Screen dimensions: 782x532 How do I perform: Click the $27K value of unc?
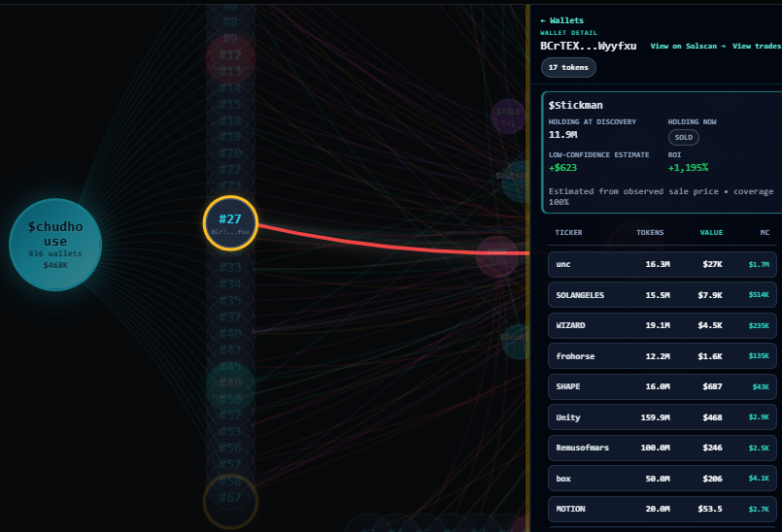712,264
